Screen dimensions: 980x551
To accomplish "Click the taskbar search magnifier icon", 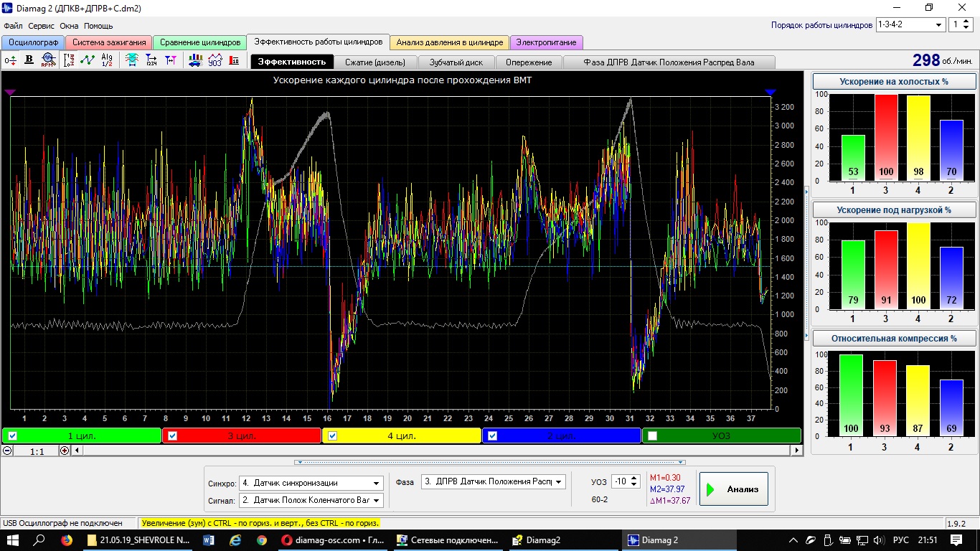I will click(x=39, y=540).
